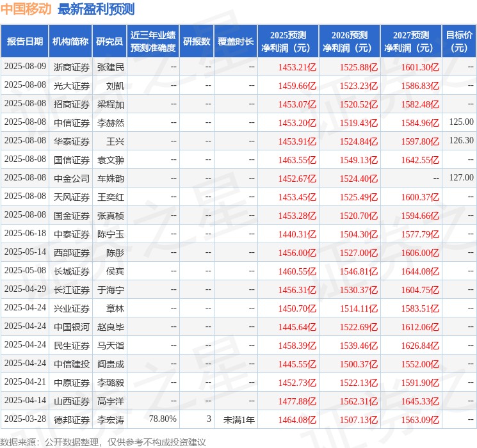Click 2025 profit value 1440.31亿

(297, 234)
